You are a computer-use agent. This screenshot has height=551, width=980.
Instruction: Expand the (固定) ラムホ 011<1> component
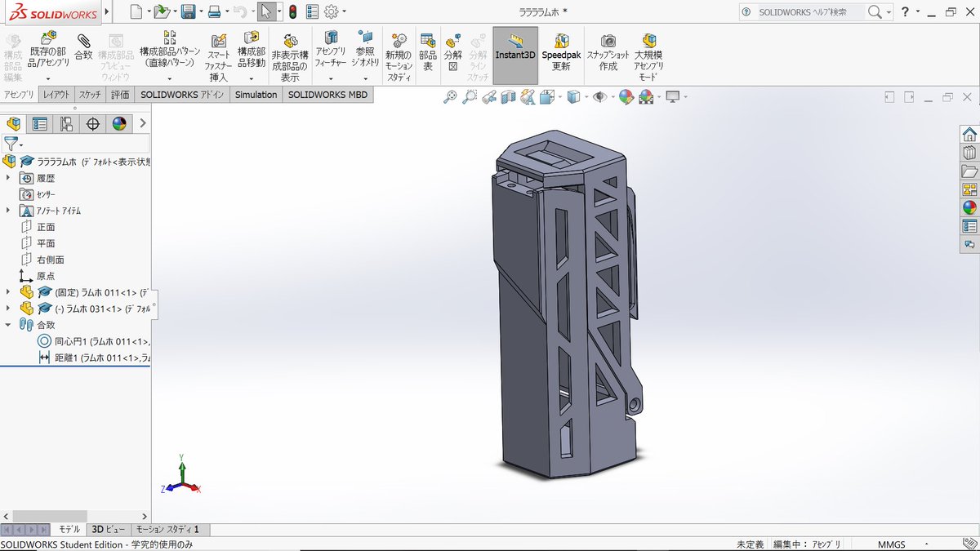pos(8,291)
